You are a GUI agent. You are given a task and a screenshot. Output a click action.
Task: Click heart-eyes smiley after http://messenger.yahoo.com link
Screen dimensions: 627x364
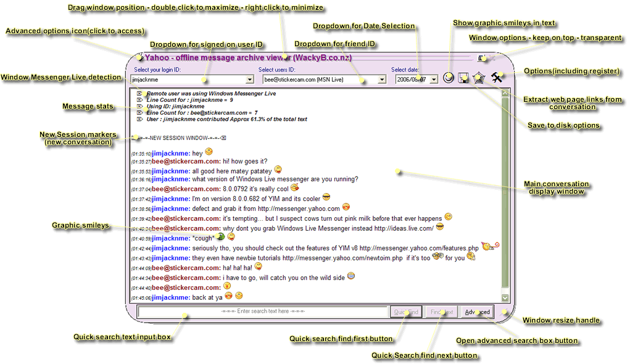(346, 207)
